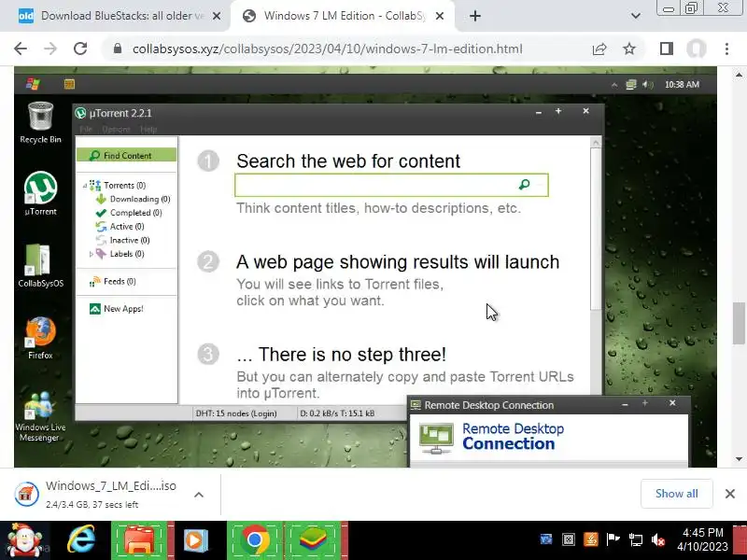Close the Download BlueStacks tab
The image size is (747, 560).
pyautogui.click(x=217, y=16)
